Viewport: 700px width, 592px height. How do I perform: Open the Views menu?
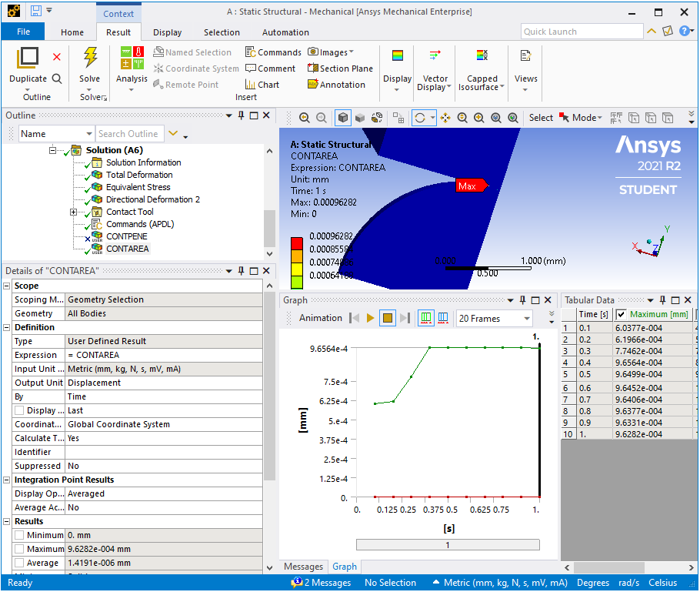coord(525,69)
